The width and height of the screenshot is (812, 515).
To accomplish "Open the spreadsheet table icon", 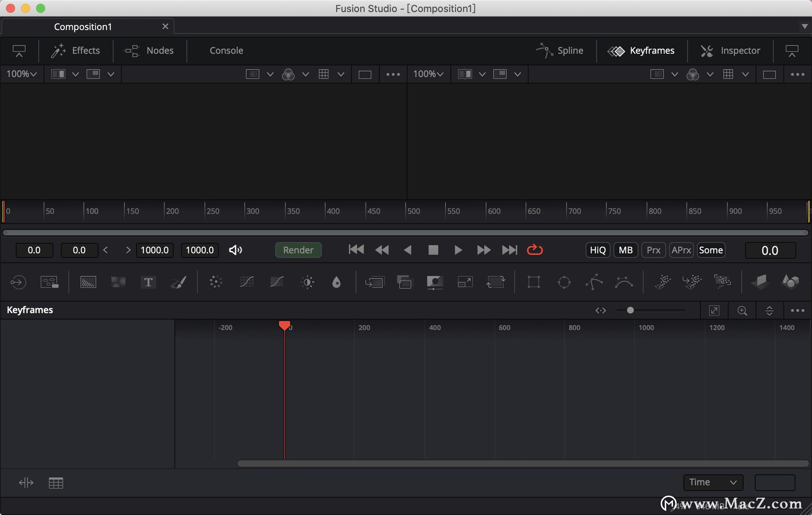I will click(56, 483).
